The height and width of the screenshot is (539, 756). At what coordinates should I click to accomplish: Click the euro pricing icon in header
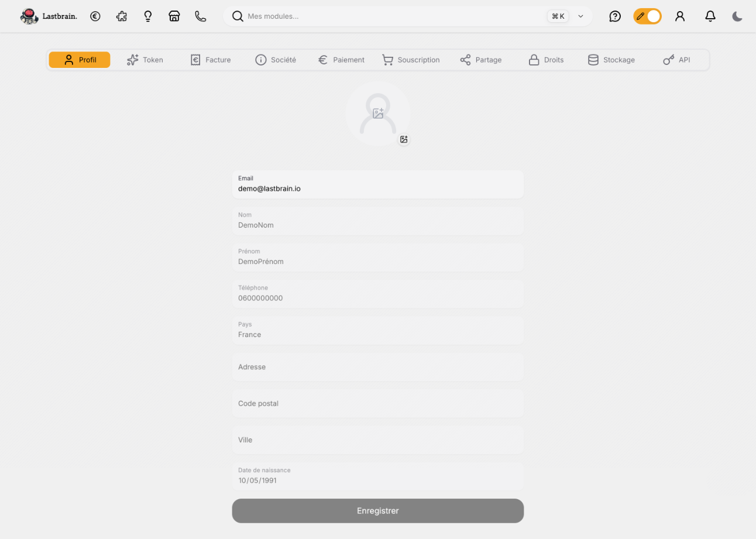click(95, 16)
